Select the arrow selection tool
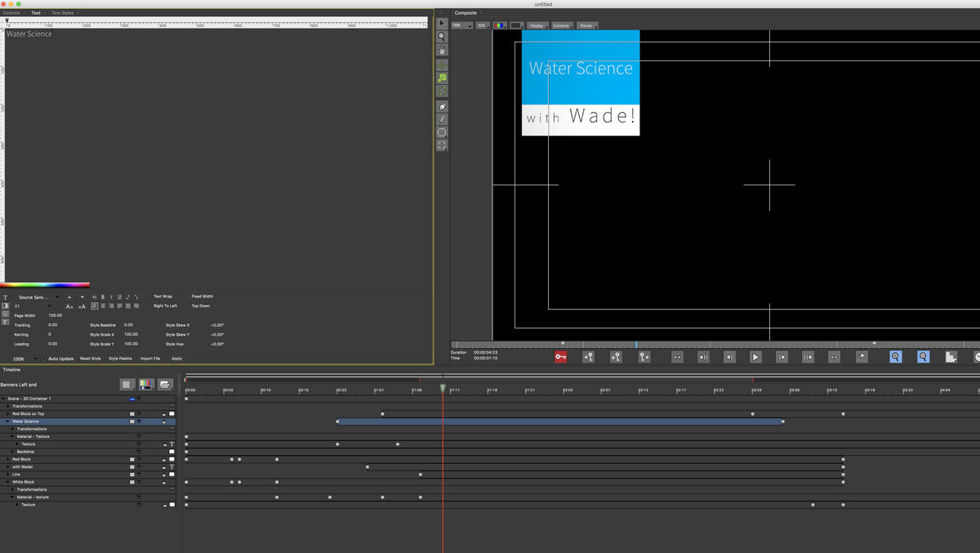980x553 pixels. pos(442,24)
